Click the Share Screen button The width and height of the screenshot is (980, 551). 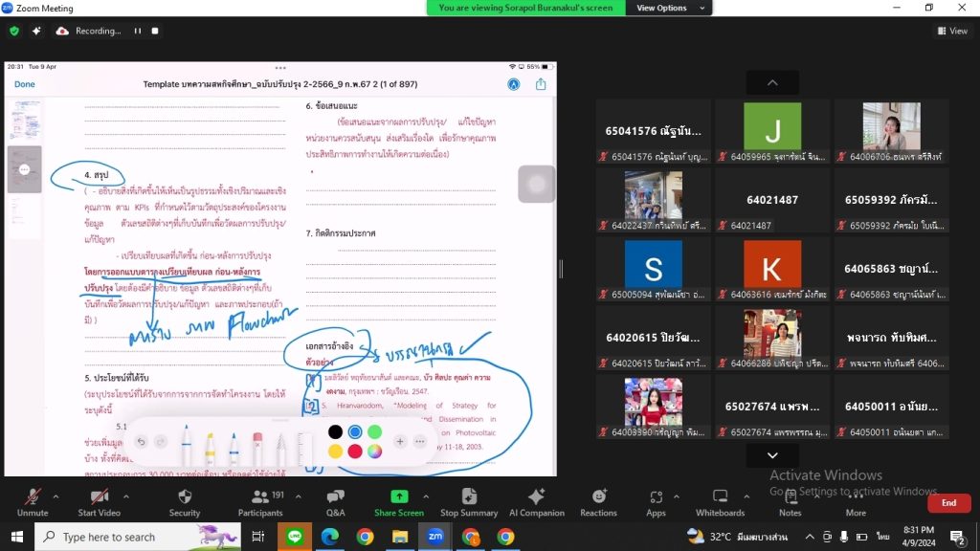tap(399, 502)
